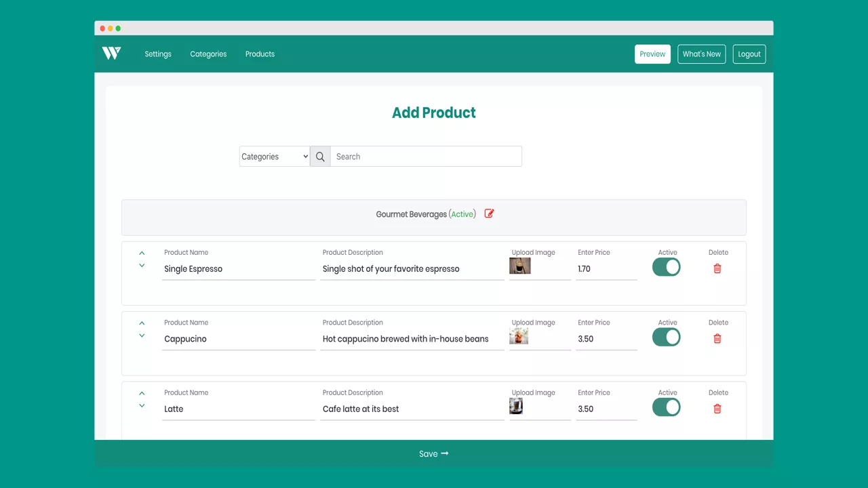This screenshot has height=488, width=868.
Task: Click the W logo in the navbar
Action: coord(111,54)
